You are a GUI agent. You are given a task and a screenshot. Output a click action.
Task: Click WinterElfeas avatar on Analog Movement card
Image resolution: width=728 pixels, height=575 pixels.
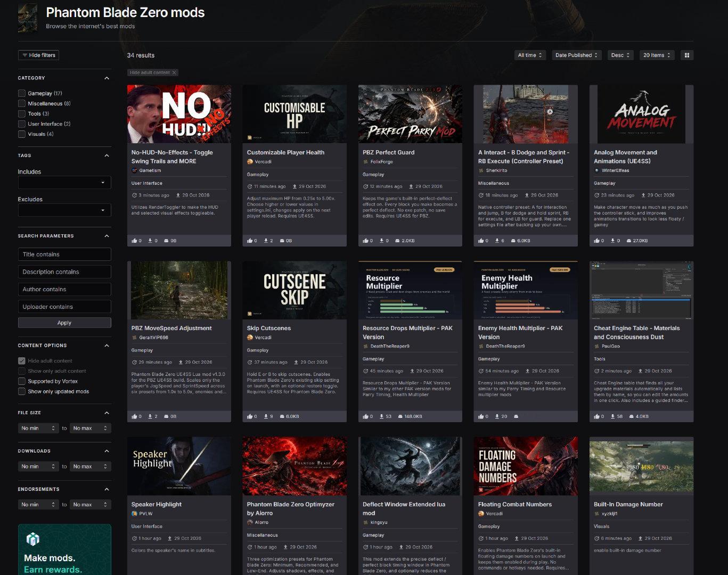pos(596,170)
